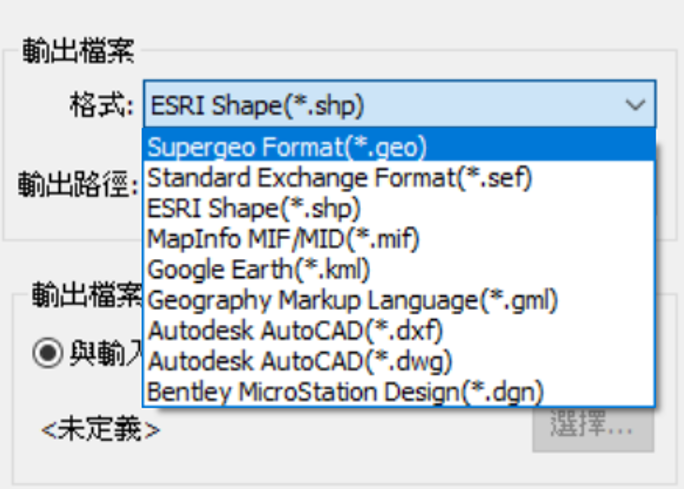Click the 格式 combo box field
The width and height of the screenshot is (684, 489).
[399, 104]
